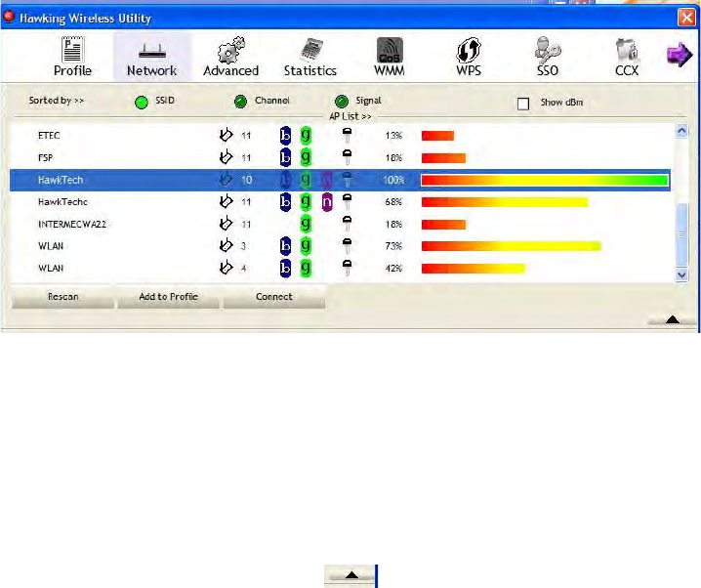Viewport: 701px width, 588px height.
Task: Open the Statistics calculator icon
Action: coord(311,50)
